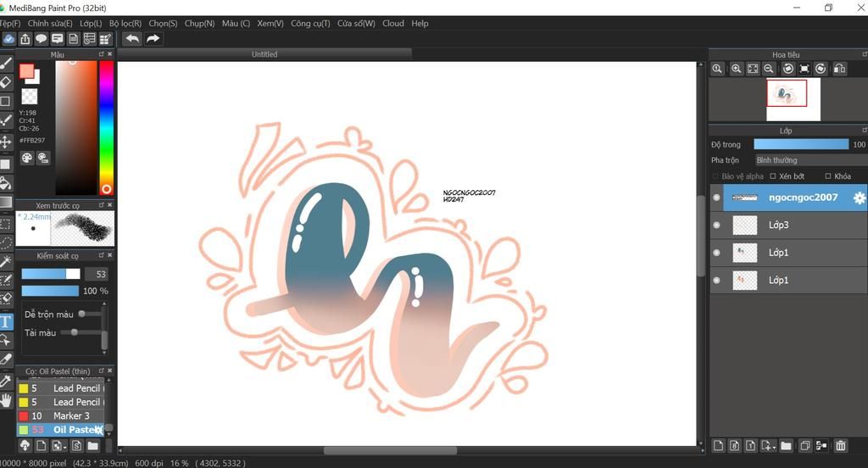Open the brush folder icon
The width and height of the screenshot is (868, 468).
click(x=93, y=445)
